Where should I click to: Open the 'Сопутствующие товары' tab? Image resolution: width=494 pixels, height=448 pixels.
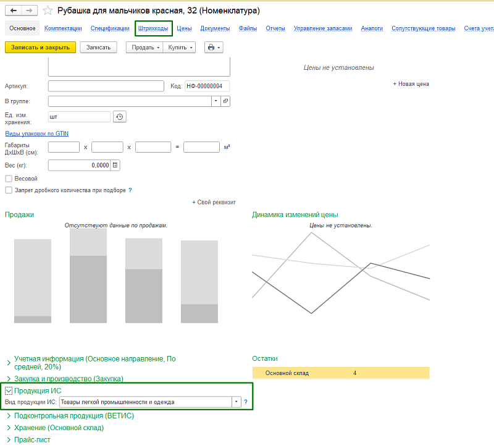424,28
